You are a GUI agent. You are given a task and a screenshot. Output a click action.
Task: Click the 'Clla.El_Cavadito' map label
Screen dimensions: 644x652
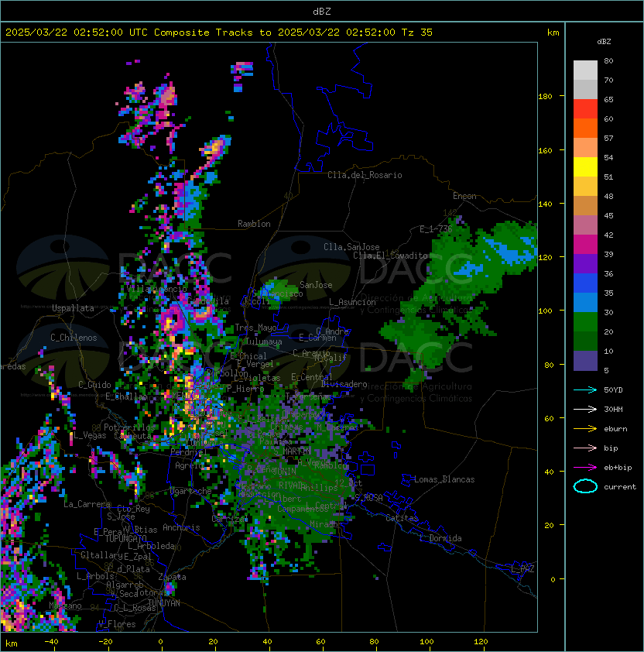coord(390,256)
